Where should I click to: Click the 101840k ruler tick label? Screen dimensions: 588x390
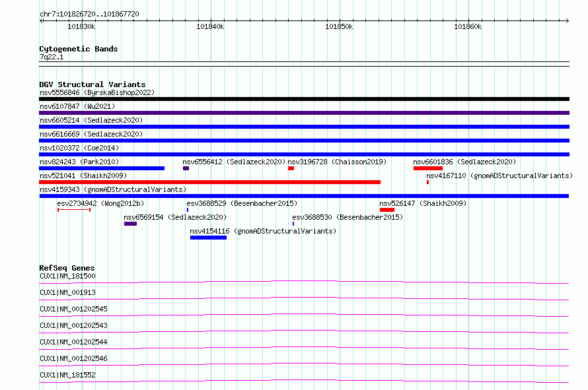coord(210,26)
